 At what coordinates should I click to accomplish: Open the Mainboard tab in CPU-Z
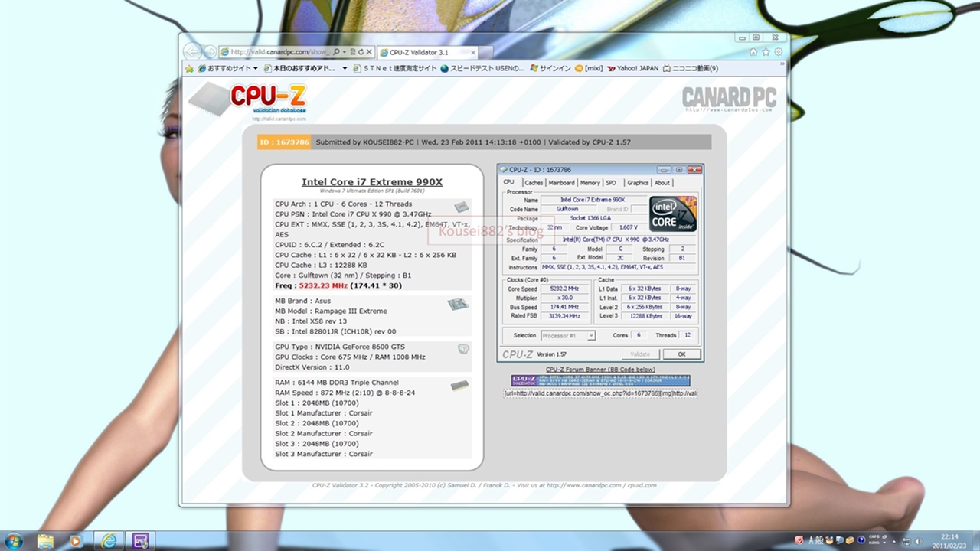[561, 183]
